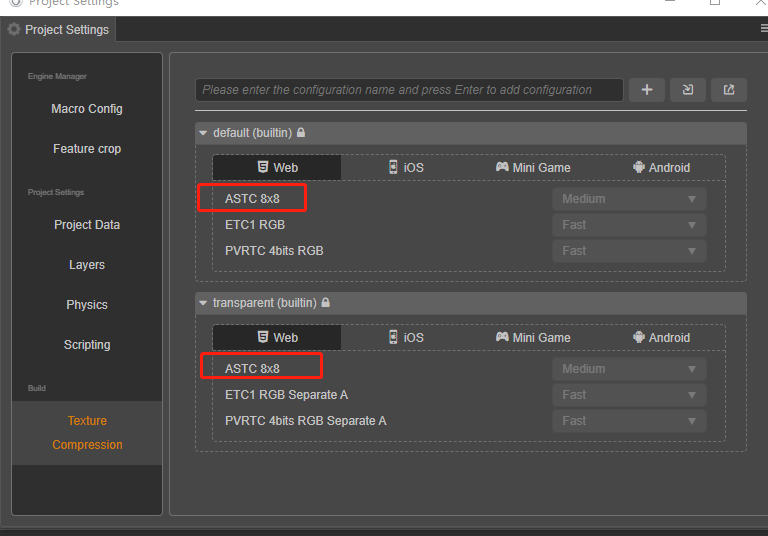
Task: Select Web tab in transparent config
Action: click(277, 338)
